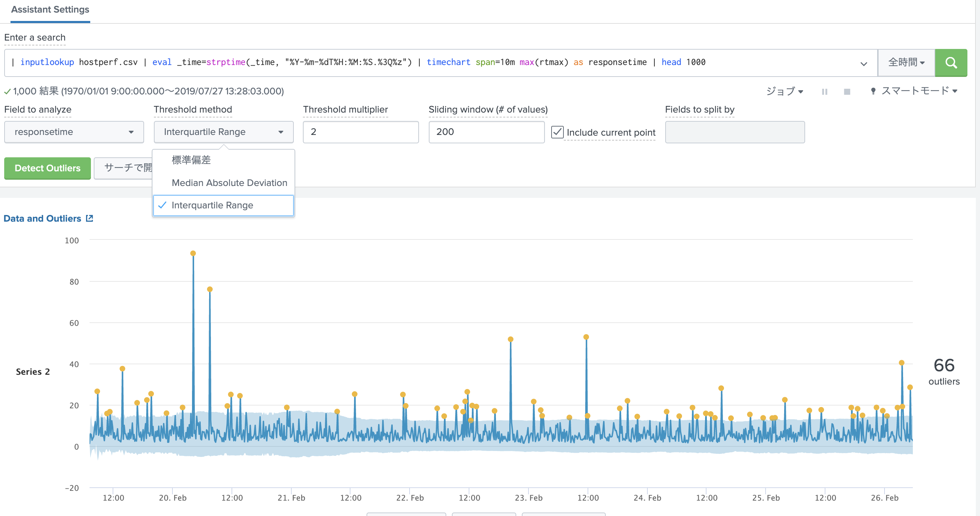The width and height of the screenshot is (980, 516).
Task: Toggle Include current point checkbox
Action: click(x=557, y=132)
